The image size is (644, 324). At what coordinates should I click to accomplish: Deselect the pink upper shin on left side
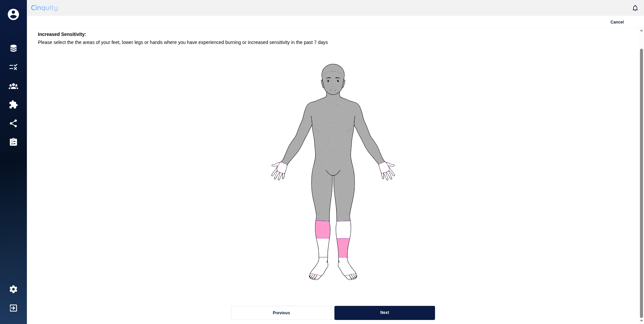tap(323, 230)
